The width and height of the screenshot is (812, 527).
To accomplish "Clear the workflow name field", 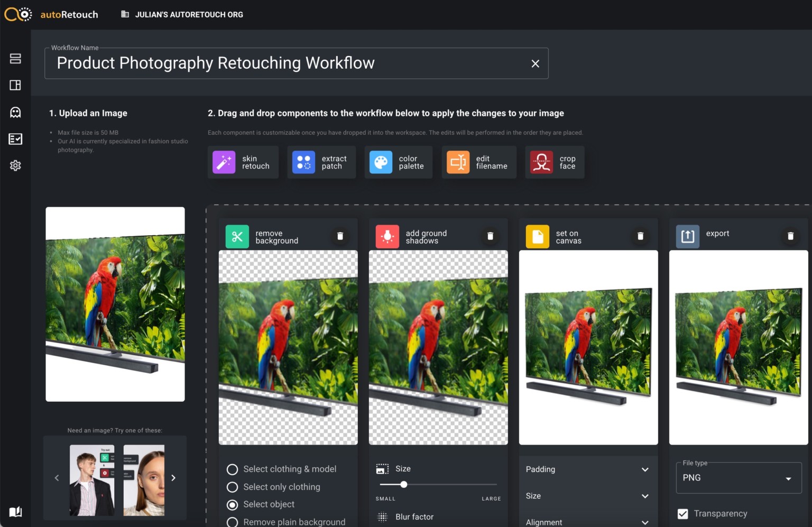I will tap(535, 63).
